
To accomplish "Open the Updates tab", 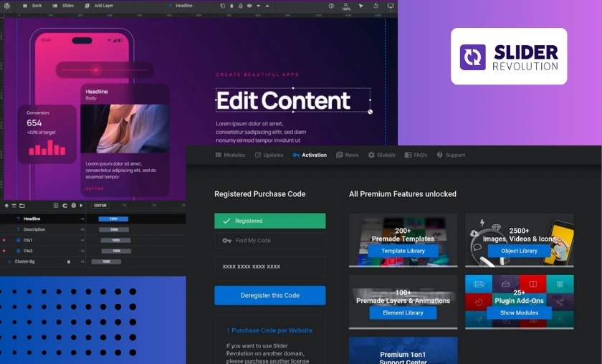I will (269, 155).
